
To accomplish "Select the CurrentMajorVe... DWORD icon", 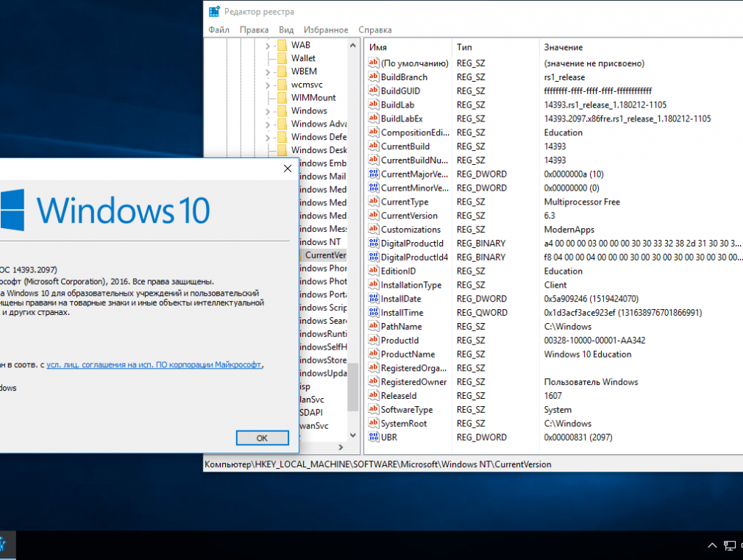I will pos(374,174).
